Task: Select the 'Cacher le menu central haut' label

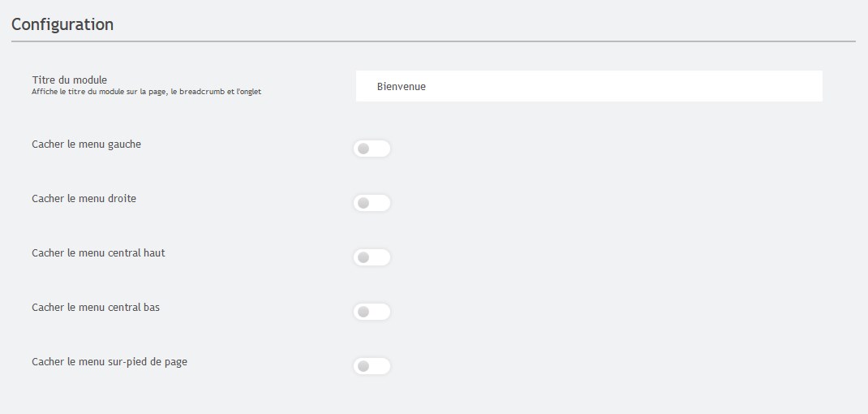Action: click(98, 252)
